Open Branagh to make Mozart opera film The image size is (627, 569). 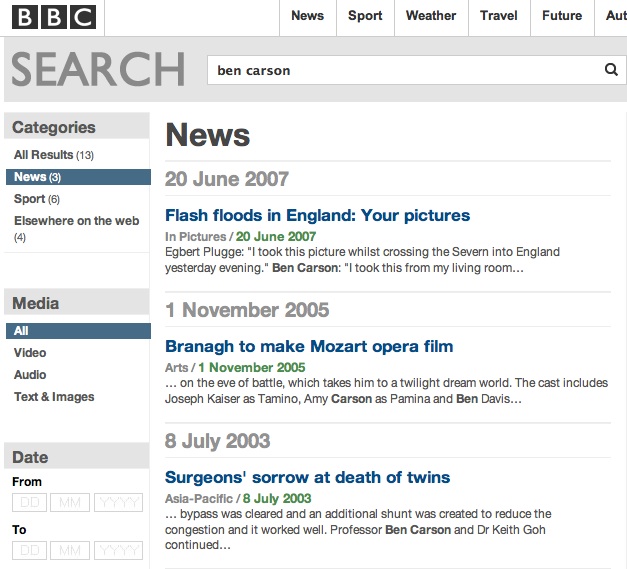309,347
